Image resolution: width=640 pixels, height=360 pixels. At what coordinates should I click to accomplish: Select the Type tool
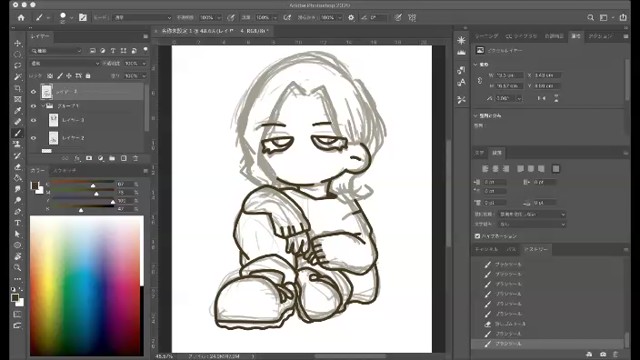click(x=17, y=223)
